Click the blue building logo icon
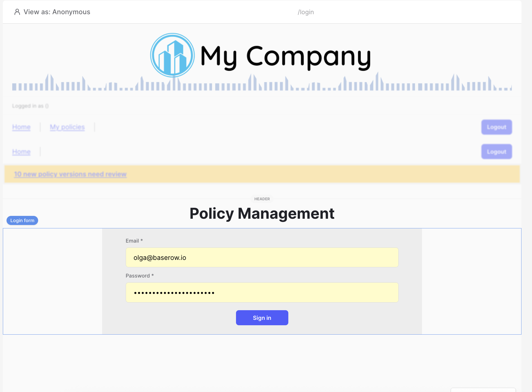532x392 pixels. [172, 55]
